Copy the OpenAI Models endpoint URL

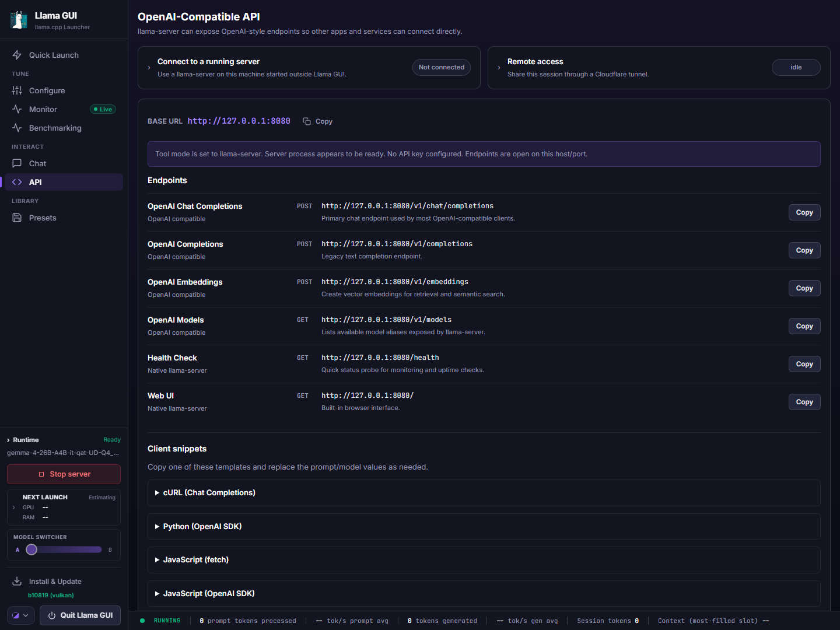(804, 326)
